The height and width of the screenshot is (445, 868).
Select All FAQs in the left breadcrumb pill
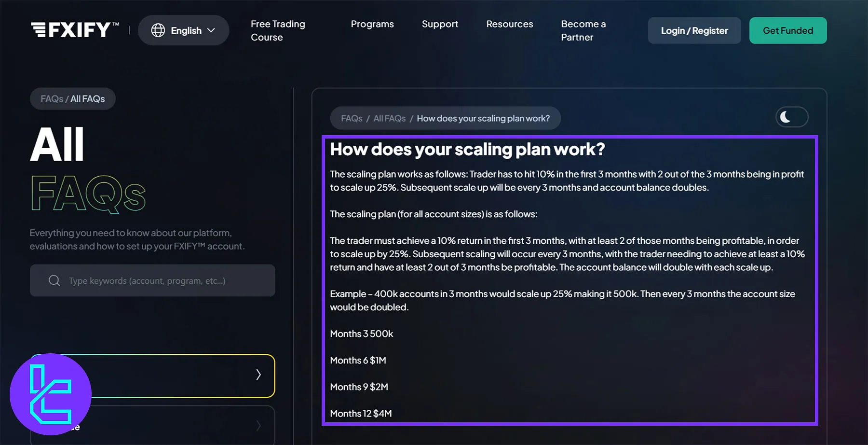(x=88, y=99)
